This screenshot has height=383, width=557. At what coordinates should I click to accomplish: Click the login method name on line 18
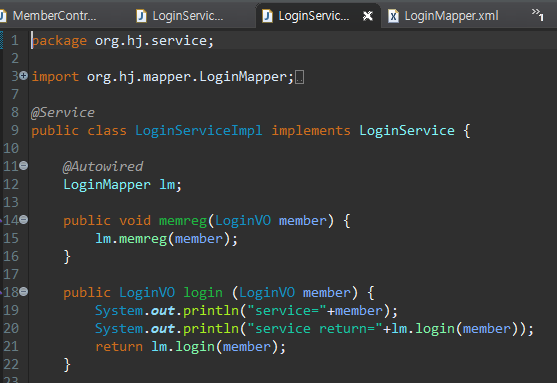coord(203,293)
